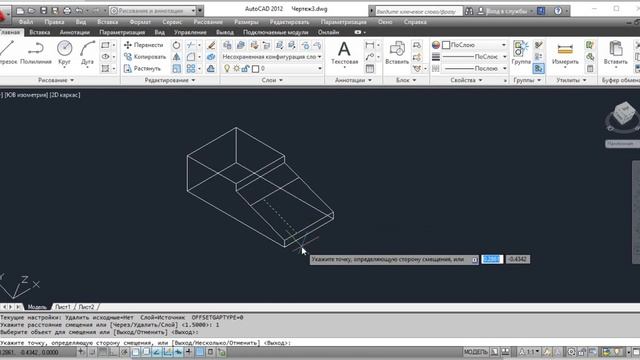Expand the Утилиты panel

tap(571, 80)
